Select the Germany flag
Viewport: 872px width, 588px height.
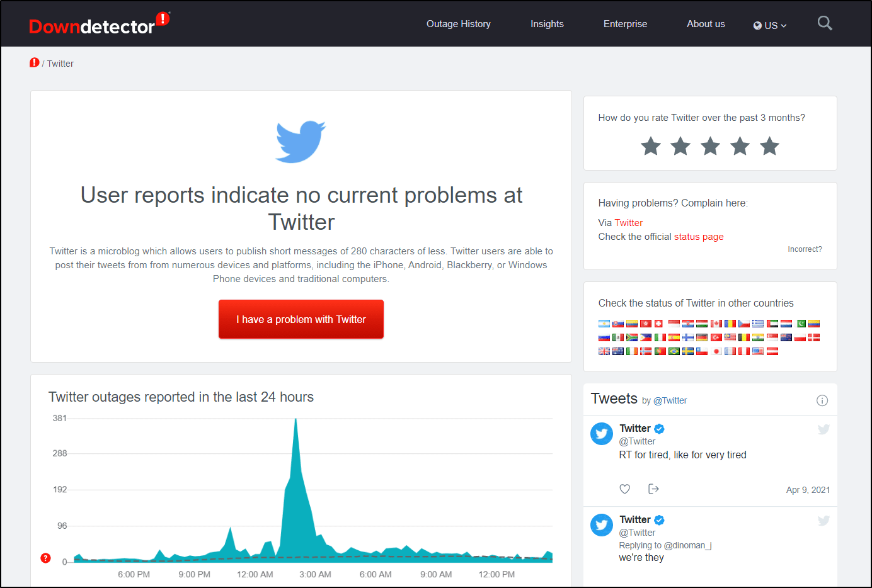coord(702,337)
